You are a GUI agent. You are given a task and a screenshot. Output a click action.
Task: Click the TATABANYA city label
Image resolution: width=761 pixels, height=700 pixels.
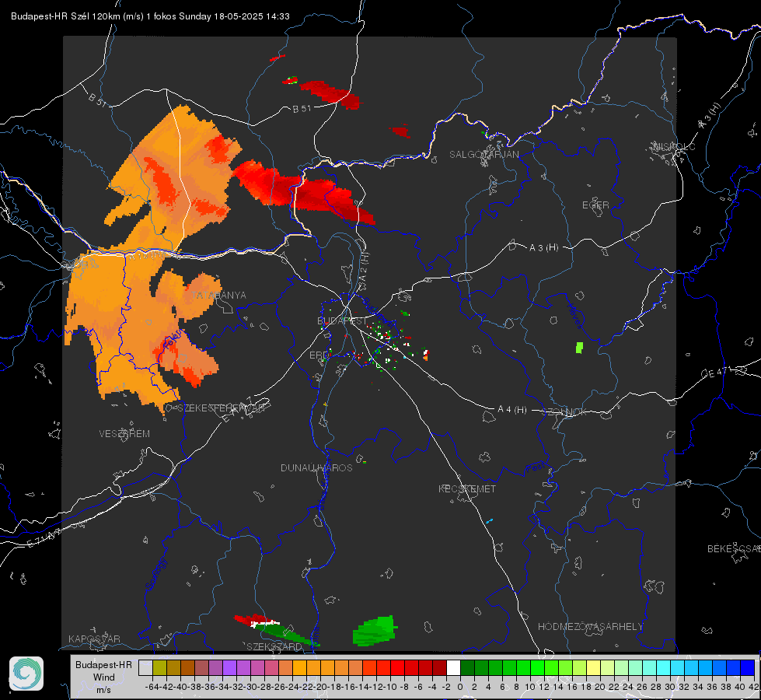click(x=218, y=296)
